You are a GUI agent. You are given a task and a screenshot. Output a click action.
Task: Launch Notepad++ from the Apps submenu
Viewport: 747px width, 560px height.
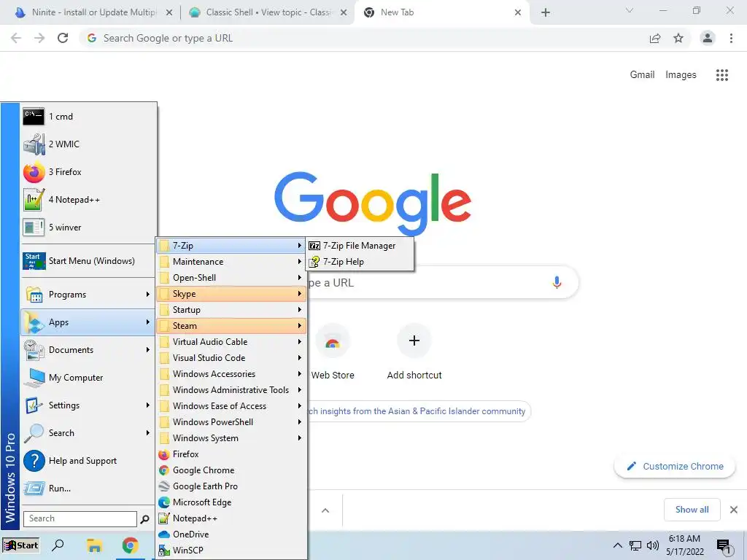[231, 518]
